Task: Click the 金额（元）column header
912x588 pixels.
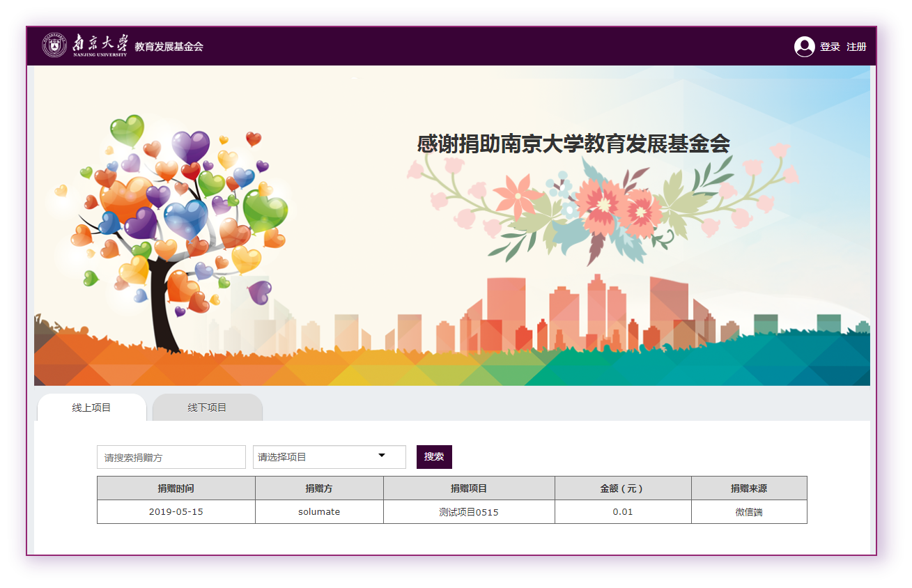Action: [x=622, y=488]
